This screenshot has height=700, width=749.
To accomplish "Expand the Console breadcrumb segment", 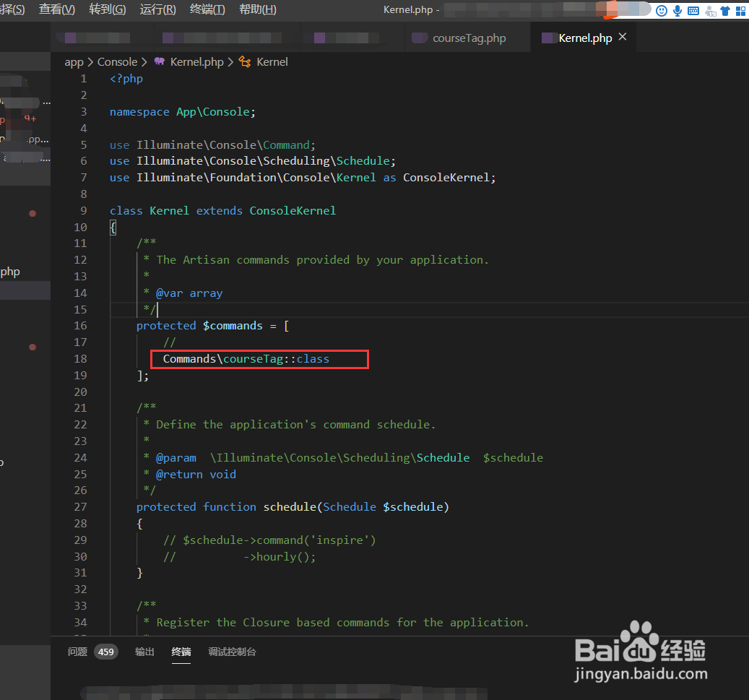I will (x=117, y=62).
